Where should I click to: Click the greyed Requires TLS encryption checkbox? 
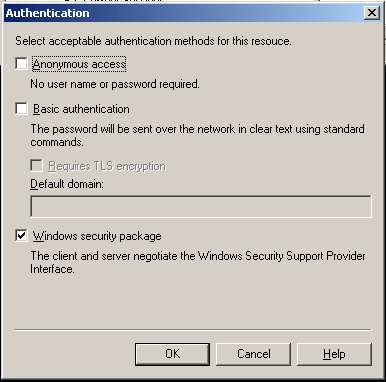pos(36,166)
